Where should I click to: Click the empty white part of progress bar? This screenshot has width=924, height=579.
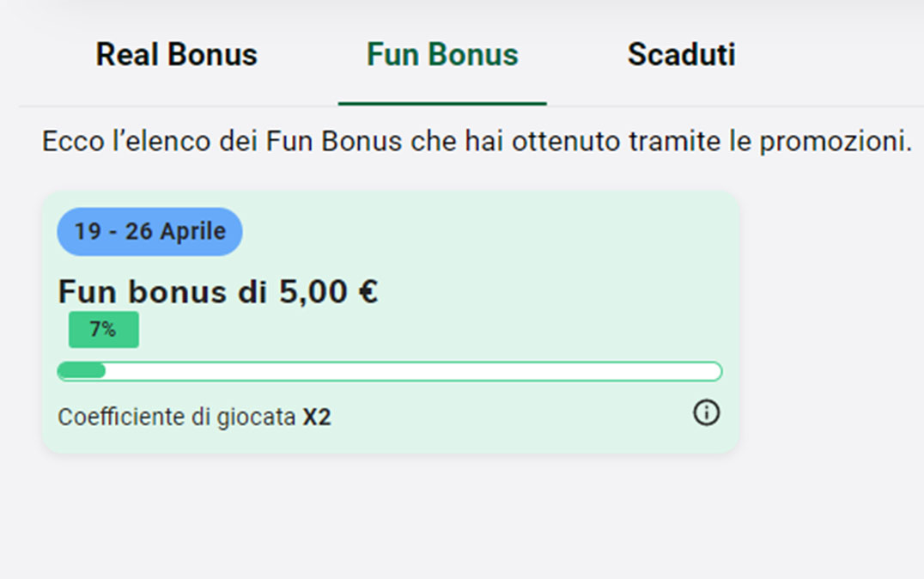(412, 371)
